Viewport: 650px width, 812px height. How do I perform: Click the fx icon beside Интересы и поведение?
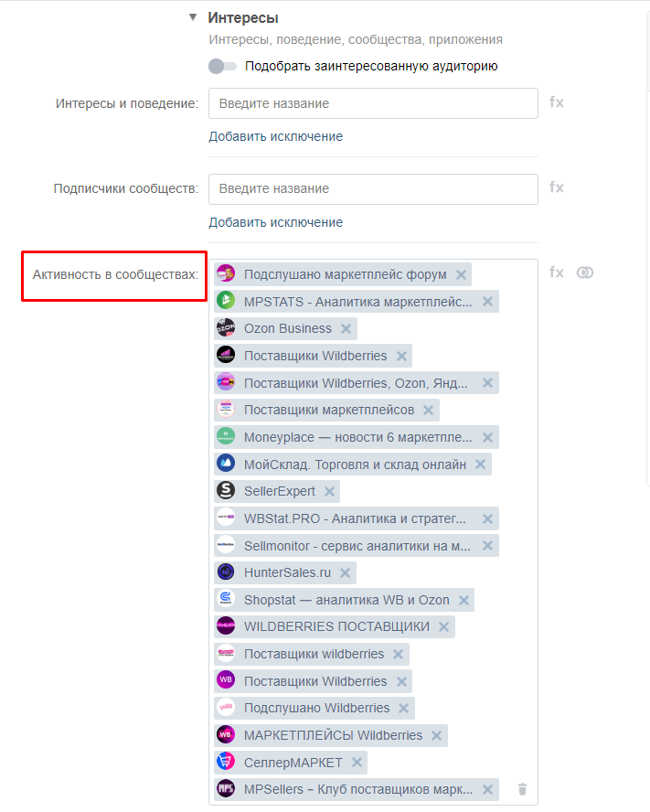coord(557,102)
